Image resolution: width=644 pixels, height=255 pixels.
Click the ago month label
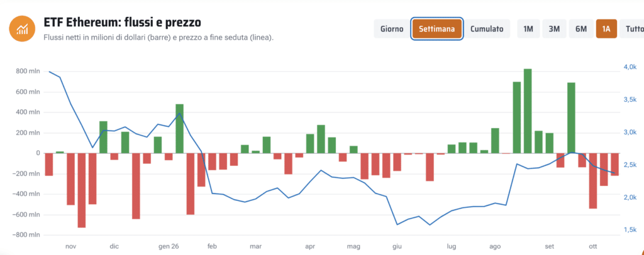coord(495,246)
